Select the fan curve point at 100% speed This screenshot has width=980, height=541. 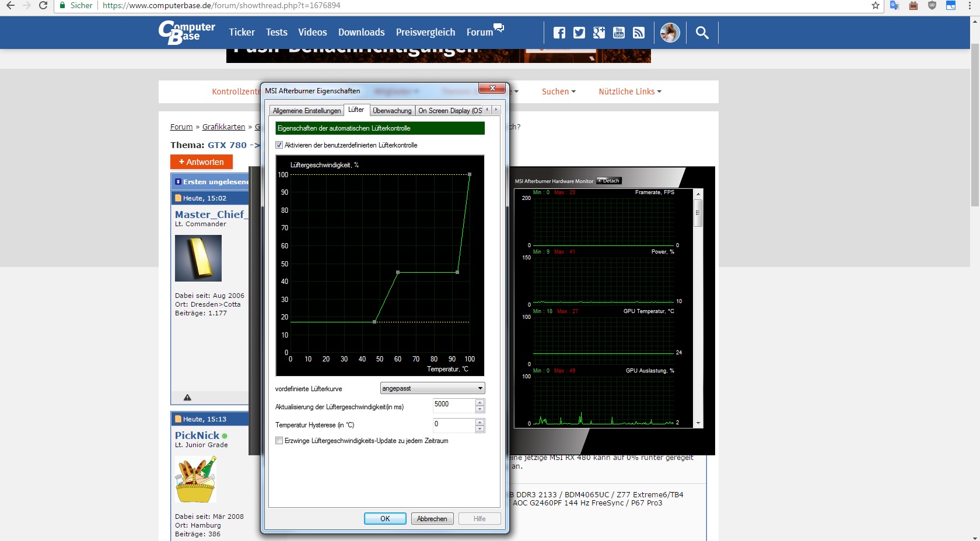point(470,174)
